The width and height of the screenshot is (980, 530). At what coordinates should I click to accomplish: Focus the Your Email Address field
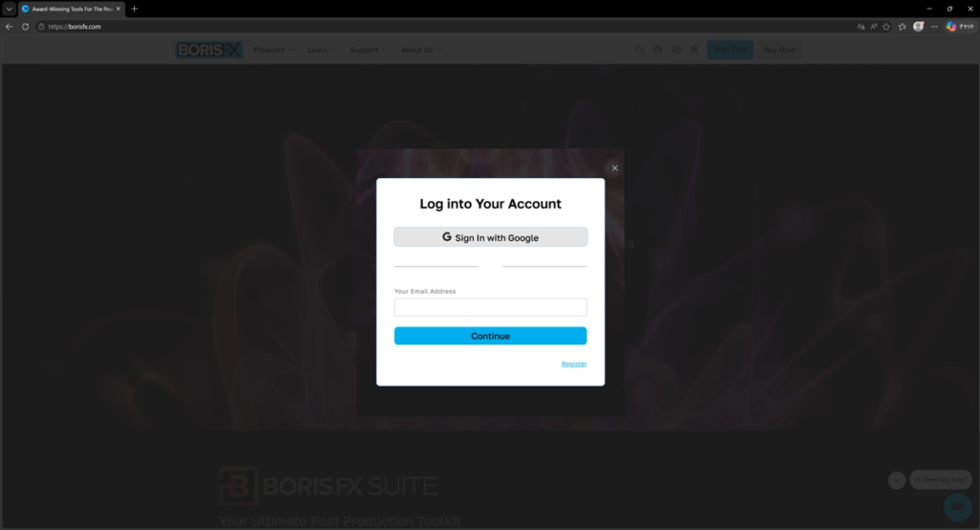491,307
